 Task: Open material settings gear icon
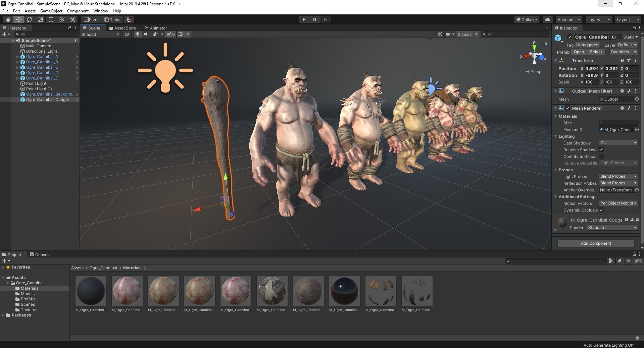click(637, 220)
